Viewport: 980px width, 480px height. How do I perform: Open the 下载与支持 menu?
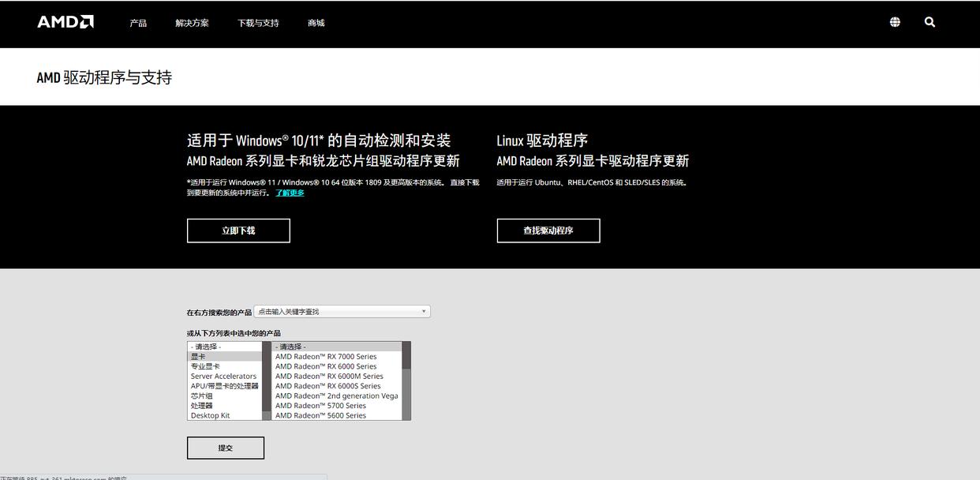pyautogui.click(x=257, y=23)
